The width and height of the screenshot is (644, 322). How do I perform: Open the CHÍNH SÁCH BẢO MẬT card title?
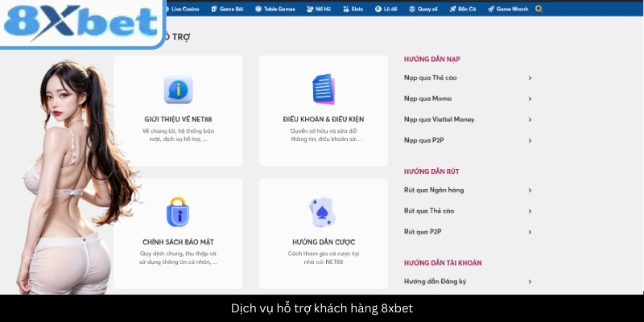tap(178, 242)
